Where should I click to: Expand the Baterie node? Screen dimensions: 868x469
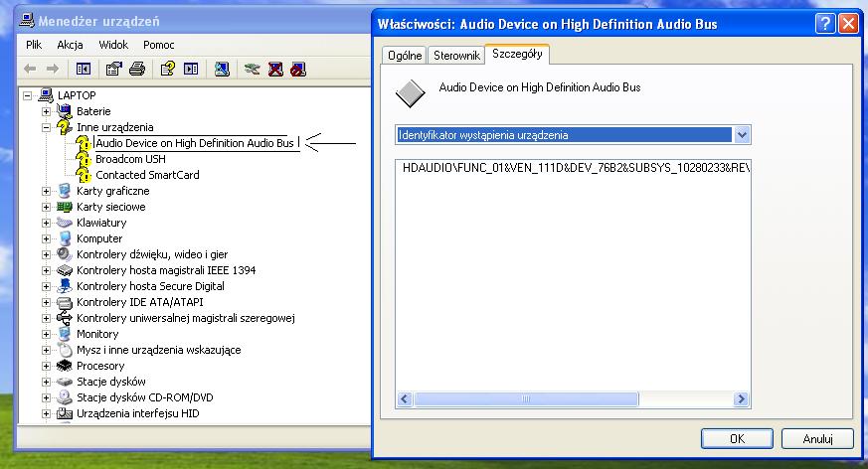click(x=47, y=111)
